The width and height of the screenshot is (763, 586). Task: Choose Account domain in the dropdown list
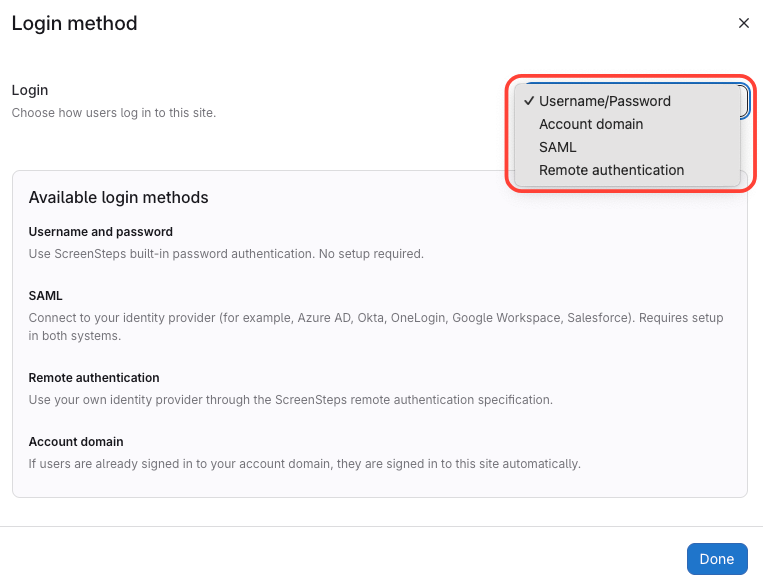tap(590, 124)
